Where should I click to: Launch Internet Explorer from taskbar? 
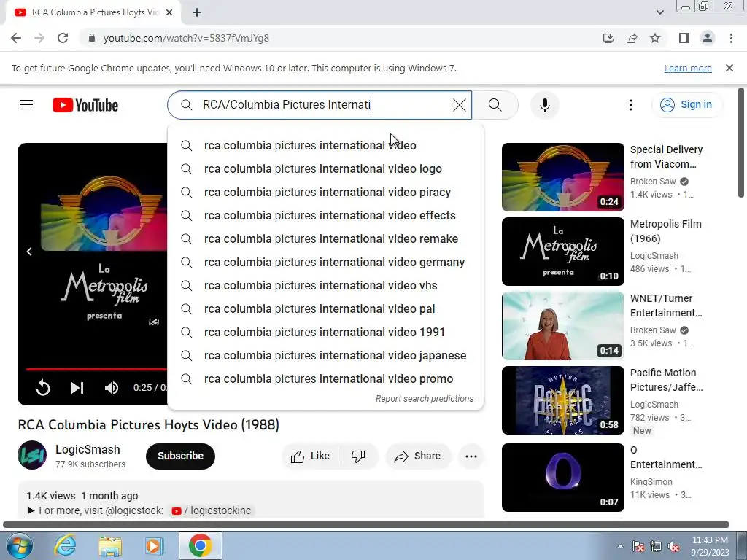65,545
